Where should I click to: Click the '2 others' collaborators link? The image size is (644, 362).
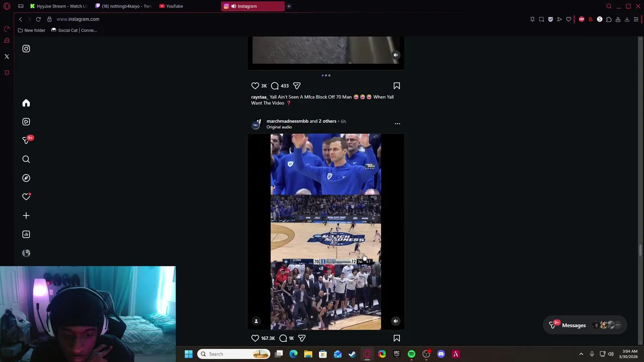coord(328,121)
